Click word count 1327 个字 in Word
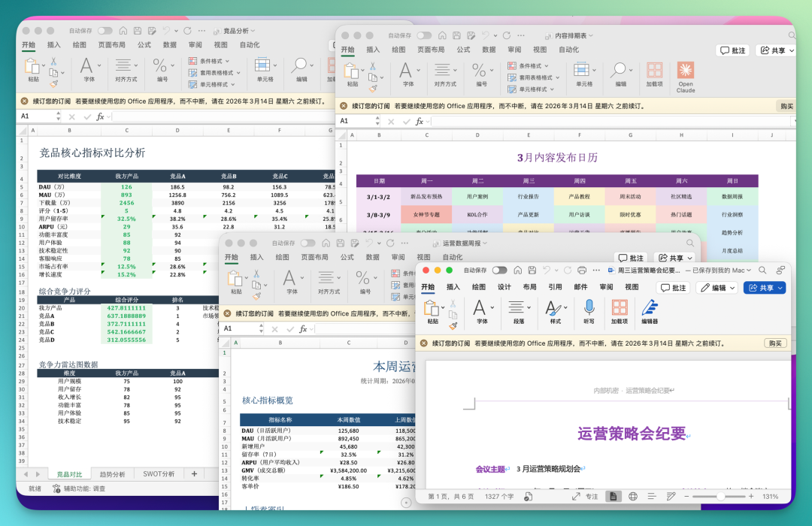 click(499, 497)
